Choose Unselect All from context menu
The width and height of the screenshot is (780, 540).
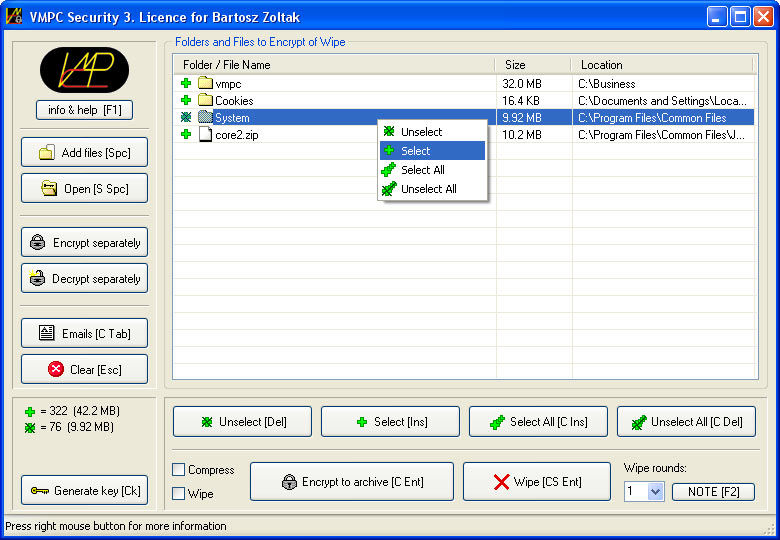tap(432, 189)
